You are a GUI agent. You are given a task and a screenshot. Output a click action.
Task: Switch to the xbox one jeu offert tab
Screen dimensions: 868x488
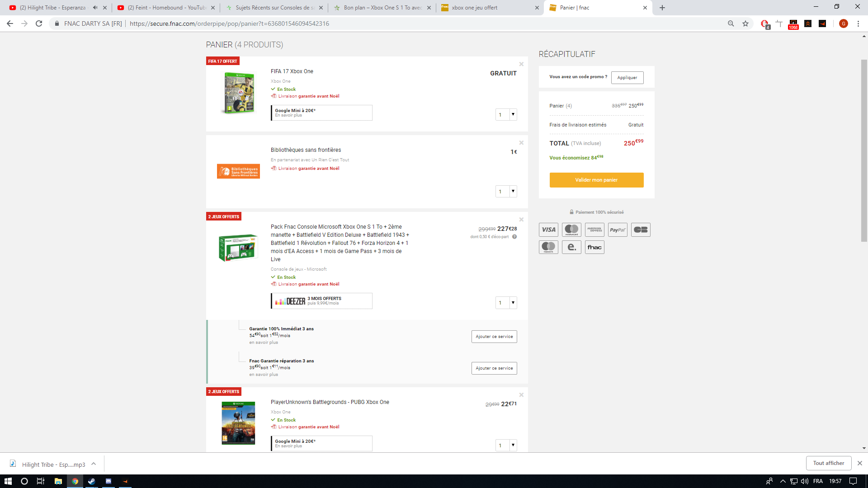pyautogui.click(x=475, y=8)
